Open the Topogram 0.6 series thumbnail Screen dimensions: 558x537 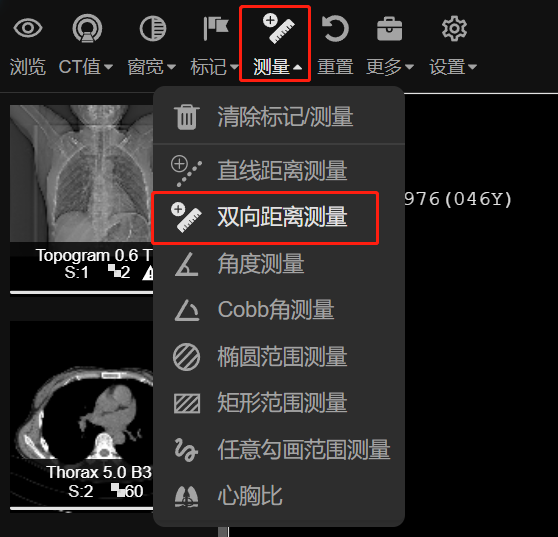click(81, 199)
